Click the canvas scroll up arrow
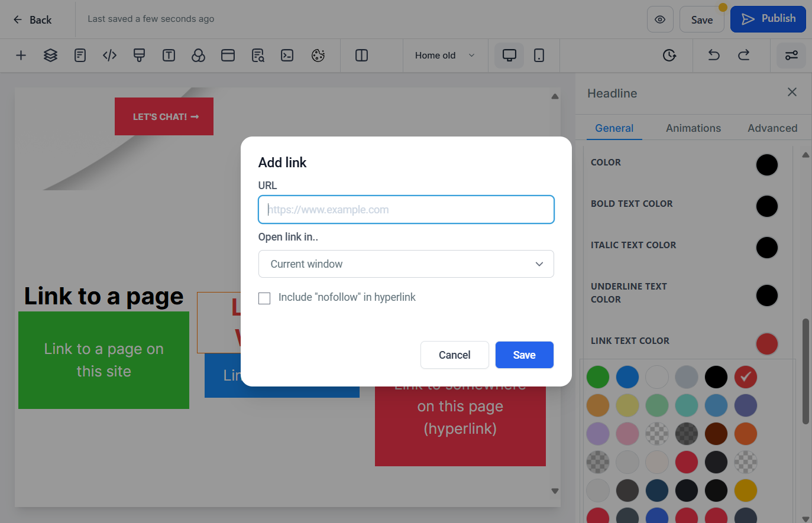The width and height of the screenshot is (812, 523). point(555,96)
